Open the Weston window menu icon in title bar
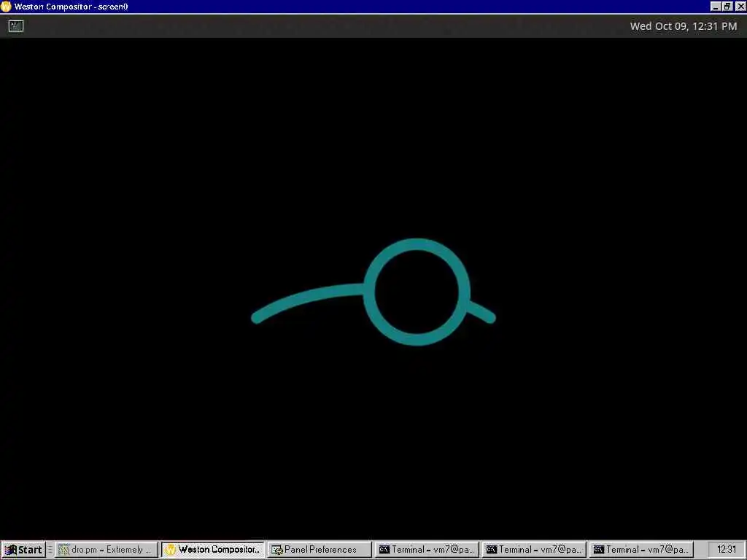747x560 pixels. (x=6, y=7)
